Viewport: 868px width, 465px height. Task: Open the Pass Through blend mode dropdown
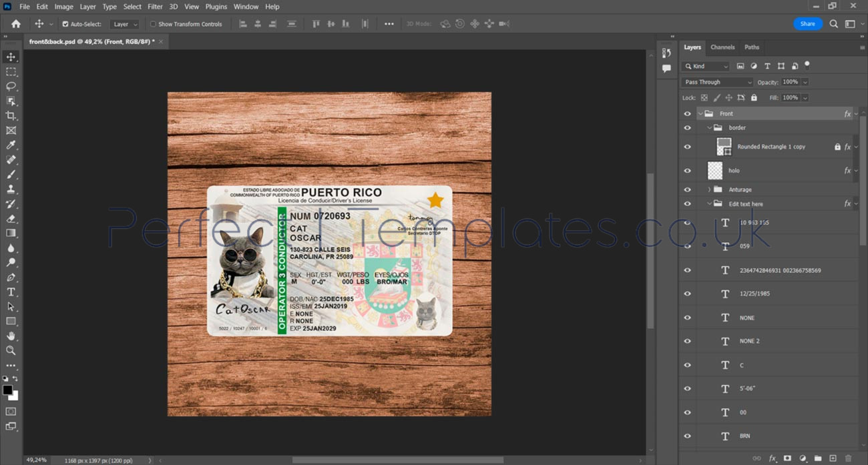coord(717,82)
